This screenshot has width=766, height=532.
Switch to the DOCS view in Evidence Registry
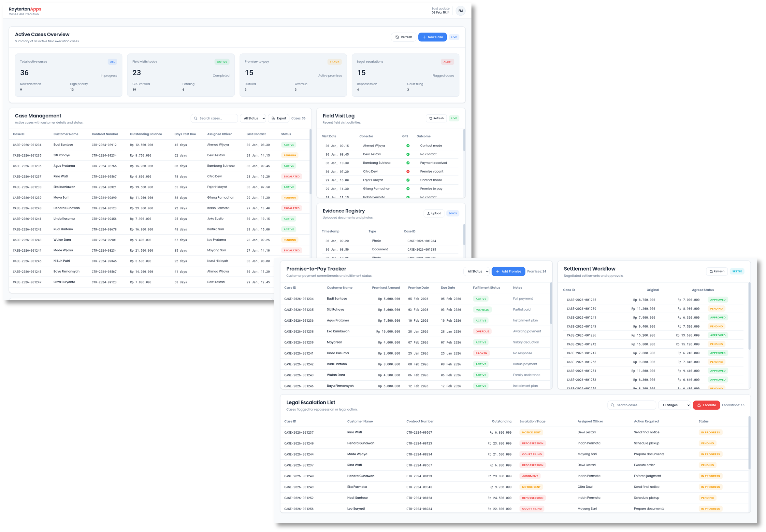[x=453, y=213]
